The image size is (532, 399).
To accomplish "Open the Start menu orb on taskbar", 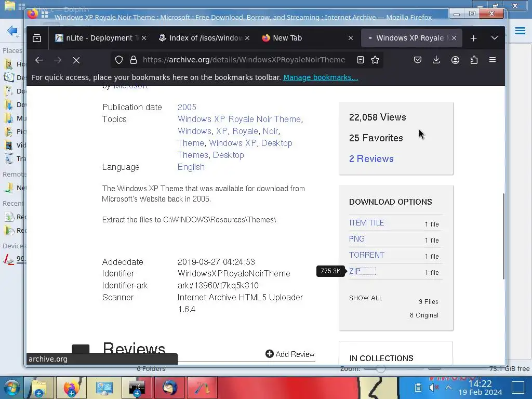I will pos(11,388).
